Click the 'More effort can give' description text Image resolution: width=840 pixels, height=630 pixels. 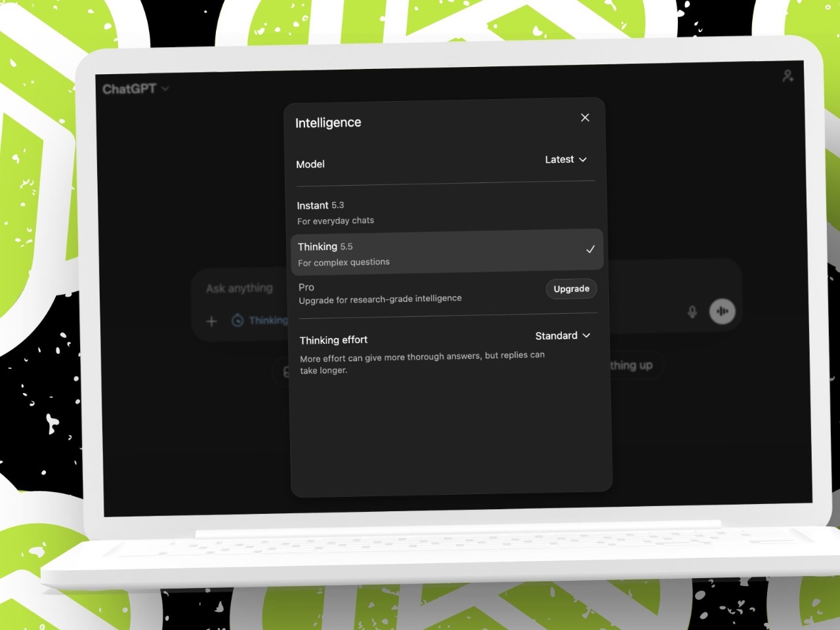point(422,363)
